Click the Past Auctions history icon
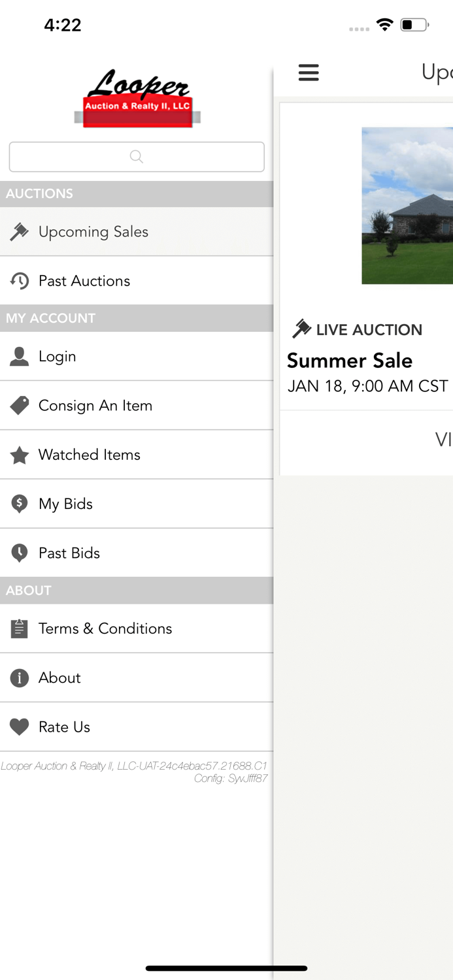453x980 pixels. click(20, 280)
